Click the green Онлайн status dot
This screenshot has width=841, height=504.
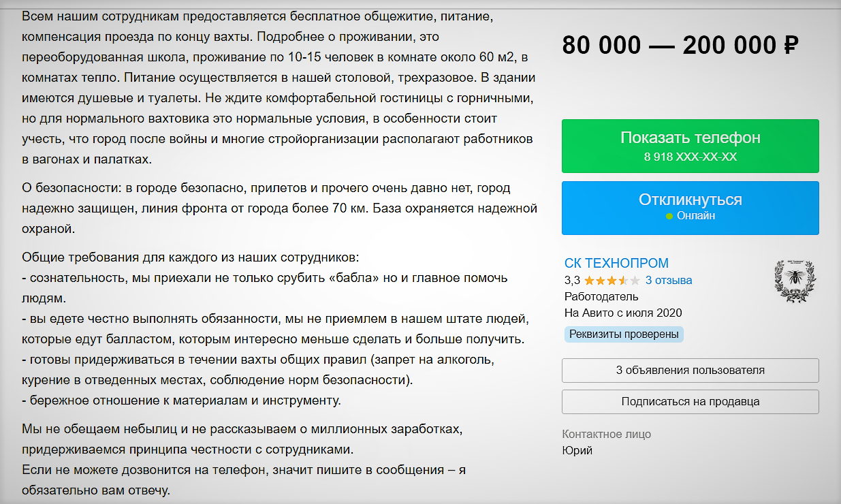(669, 217)
